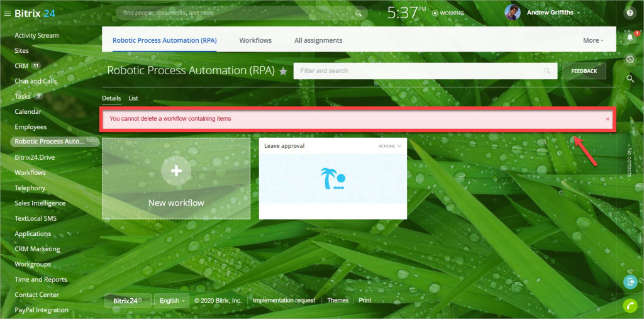Image resolution: width=644 pixels, height=319 pixels.
Task: Click the Bitrix24 footer button
Action: [x=128, y=301]
